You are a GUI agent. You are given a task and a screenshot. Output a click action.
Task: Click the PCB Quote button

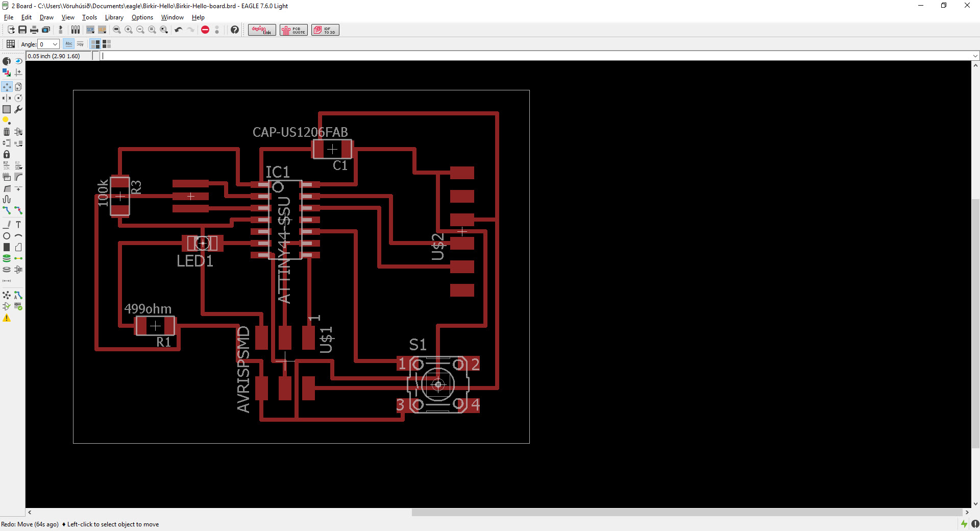293,30
